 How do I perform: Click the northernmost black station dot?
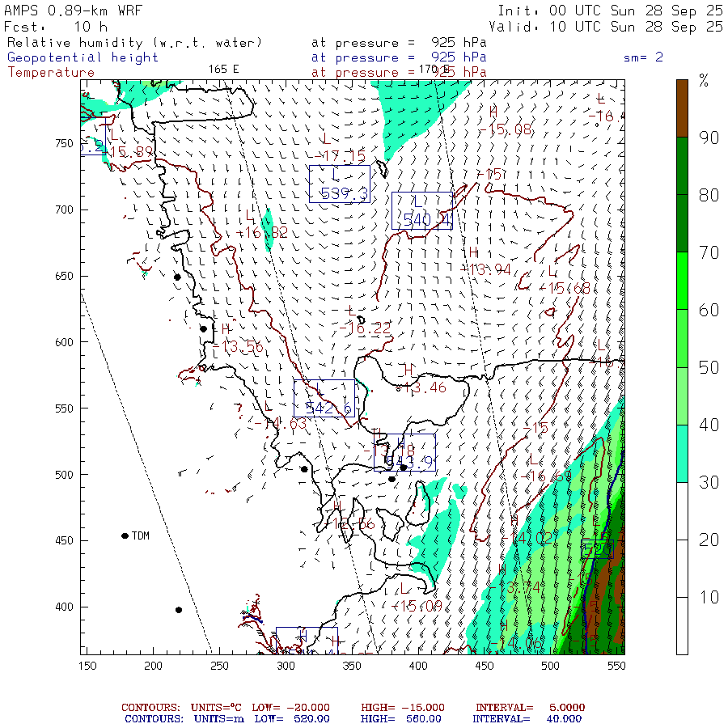tap(177, 277)
